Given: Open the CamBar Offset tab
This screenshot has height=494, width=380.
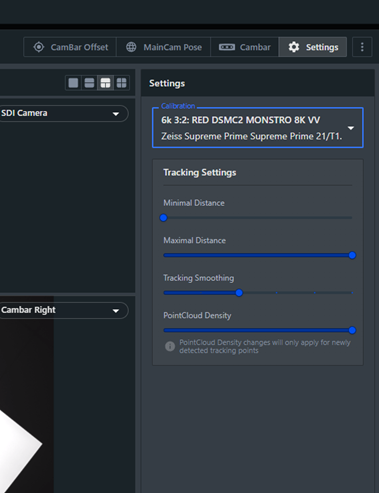Looking at the screenshot, I should click(x=70, y=47).
